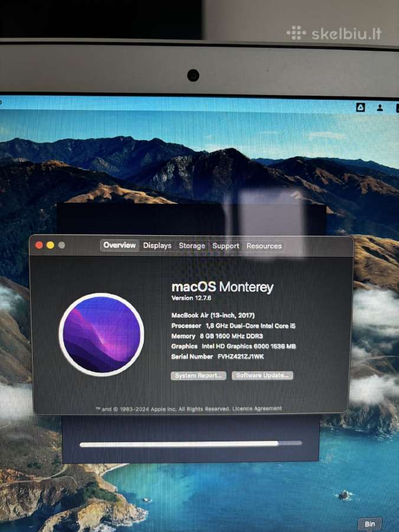Image resolution: width=399 pixels, height=532 pixels.
Task: Click the System Report button
Action: click(x=199, y=375)
